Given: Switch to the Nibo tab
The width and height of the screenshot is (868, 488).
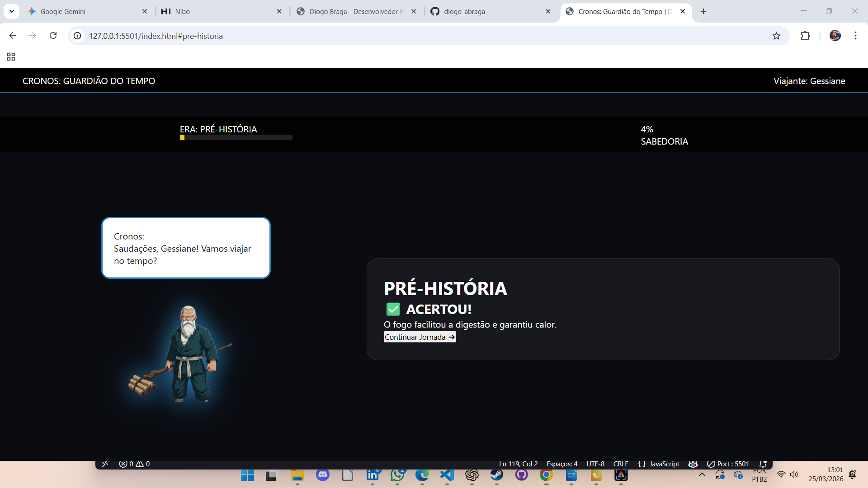Looking at the screenshot, I should pos(222,11).
